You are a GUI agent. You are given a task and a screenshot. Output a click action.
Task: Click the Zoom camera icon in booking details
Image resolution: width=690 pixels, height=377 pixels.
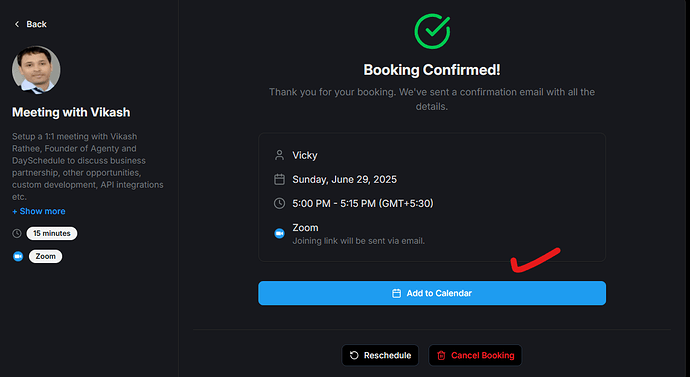point(279,233)
